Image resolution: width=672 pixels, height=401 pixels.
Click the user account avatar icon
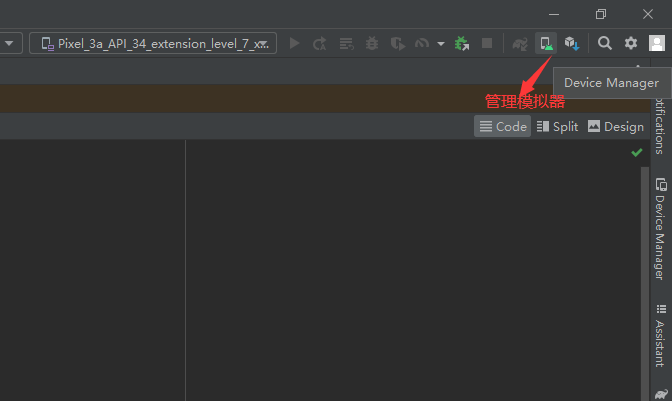pos(656,43)
